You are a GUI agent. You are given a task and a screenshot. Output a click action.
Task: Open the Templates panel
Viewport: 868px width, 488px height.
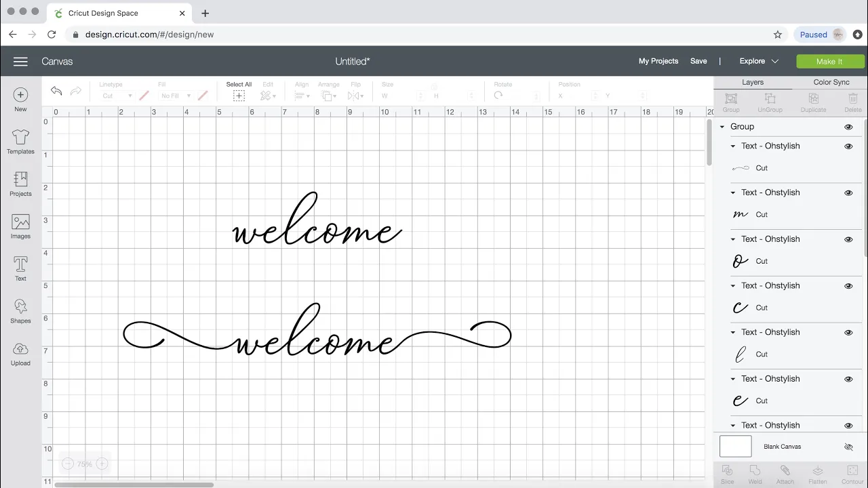point(20,142)
